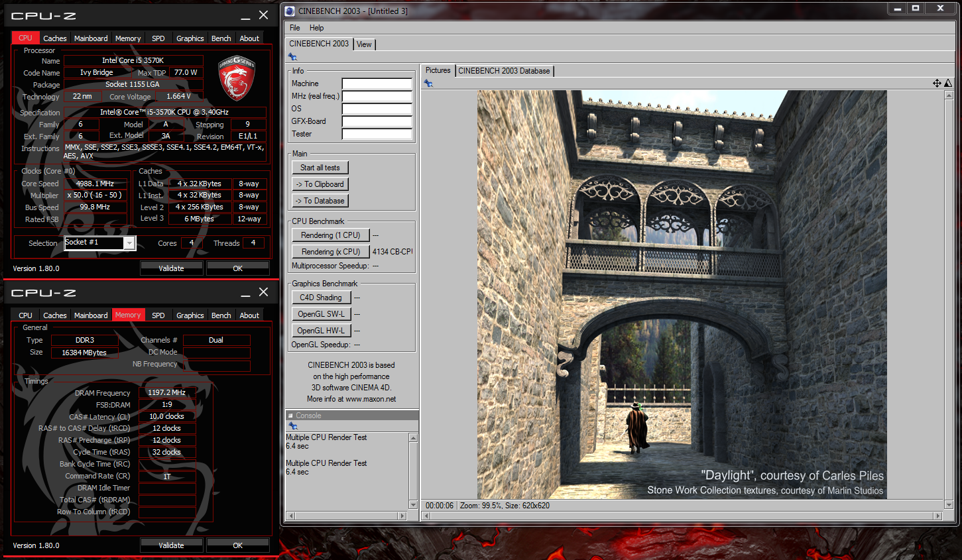Click the MHz (real freq.) input field

[377, 96]
